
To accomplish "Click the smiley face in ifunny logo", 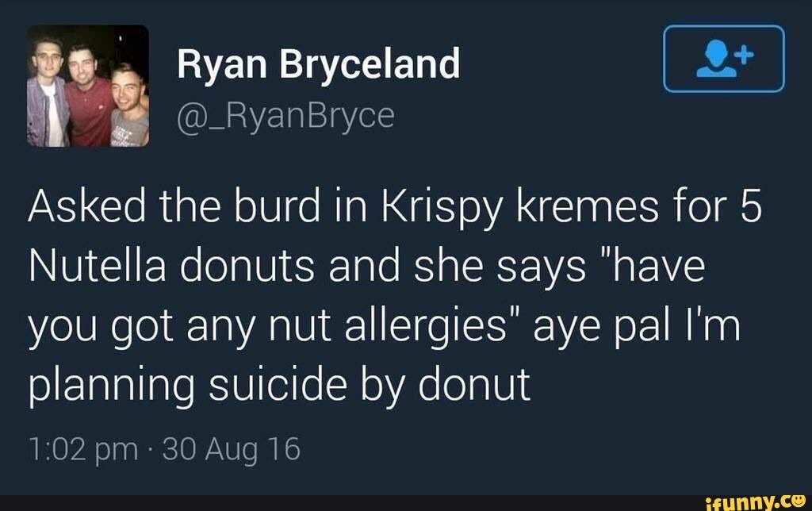I will coord(797,500).
